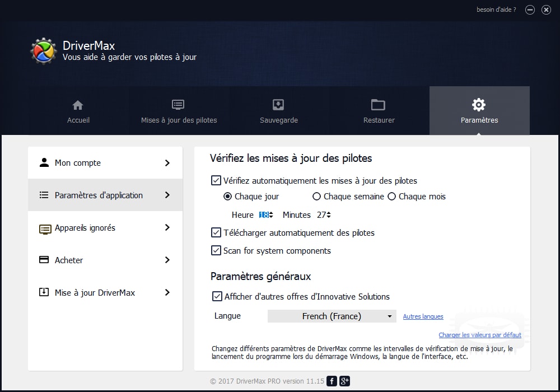Toggle Télécharger automatiquement des pilotes checkbox

click(x=216, y=232)
